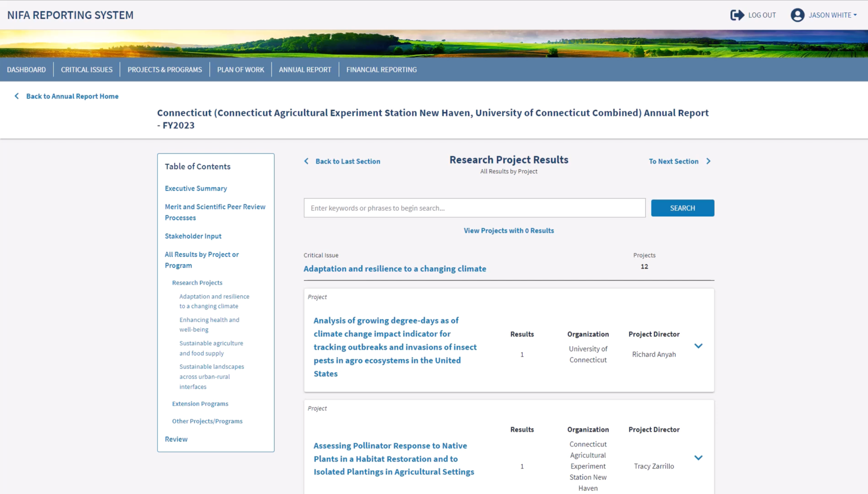
Task: Open the Critical Issues nav item
Action: (87, 70)
